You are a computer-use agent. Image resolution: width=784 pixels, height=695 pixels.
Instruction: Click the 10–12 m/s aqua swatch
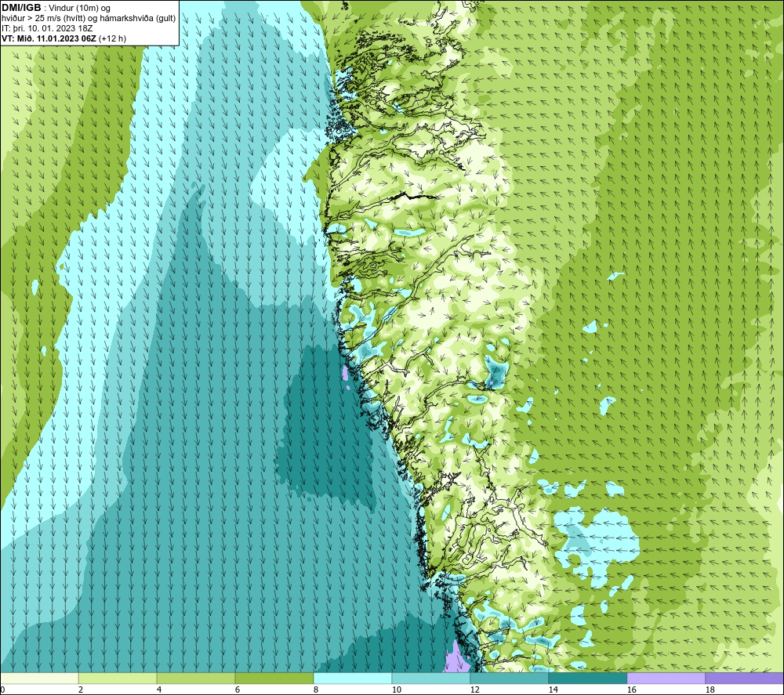(x=431, y=678)
